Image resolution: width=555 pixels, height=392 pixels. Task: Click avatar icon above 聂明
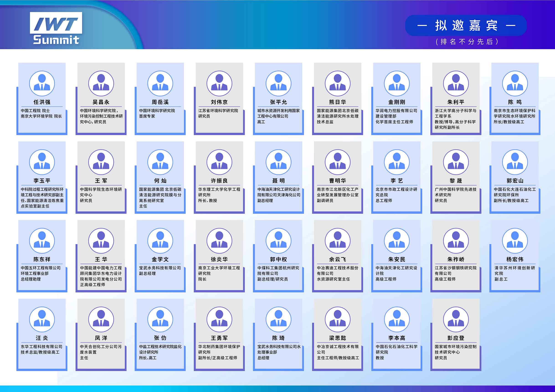click(278, 162)
